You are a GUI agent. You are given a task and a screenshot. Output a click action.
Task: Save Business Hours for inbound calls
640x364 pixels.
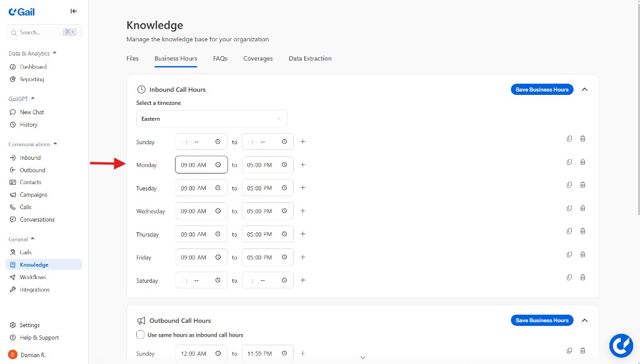pos(542,89)
